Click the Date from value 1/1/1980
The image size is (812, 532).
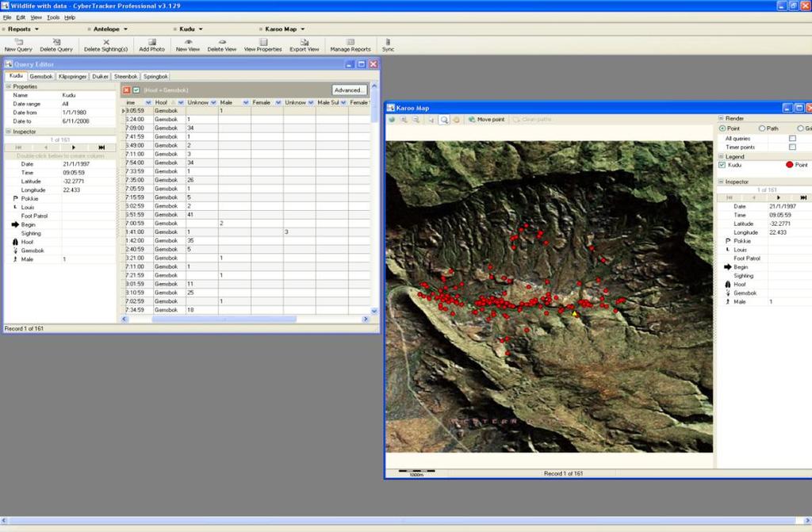(x=75, y=113)
